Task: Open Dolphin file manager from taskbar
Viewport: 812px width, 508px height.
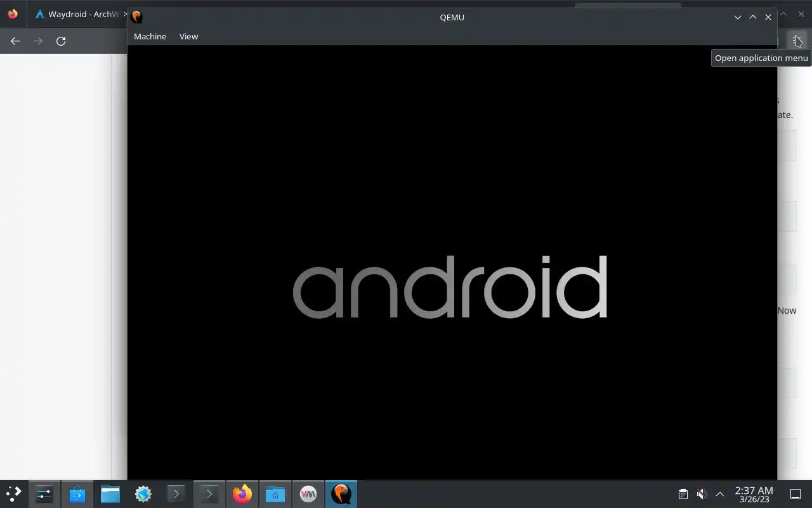Action: pos(110,493)
